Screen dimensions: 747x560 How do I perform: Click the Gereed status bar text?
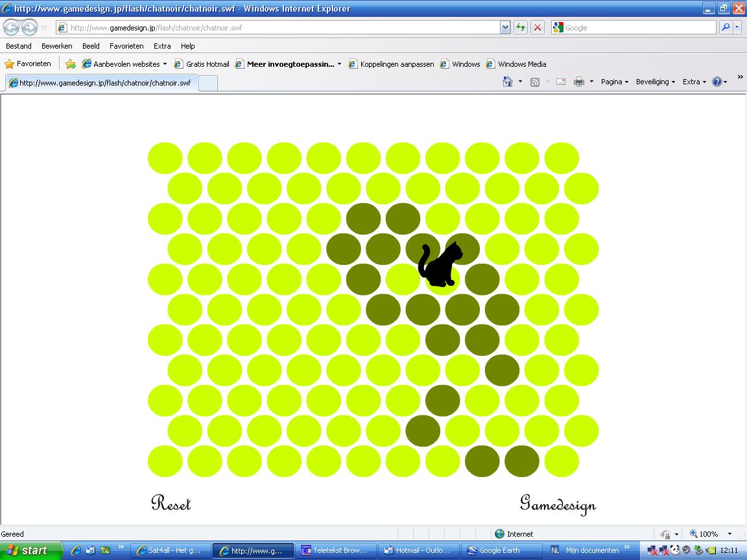click(12, 534)
